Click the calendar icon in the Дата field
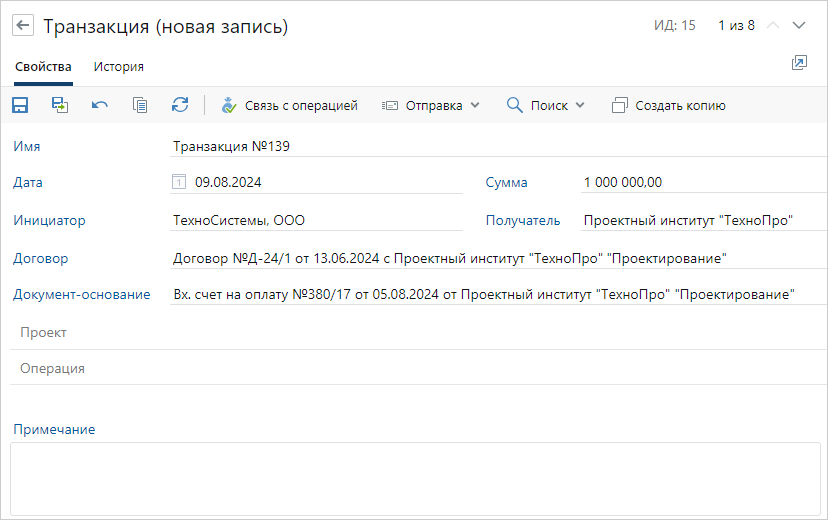Screen dimensions: 828x520 click(179, 182)
